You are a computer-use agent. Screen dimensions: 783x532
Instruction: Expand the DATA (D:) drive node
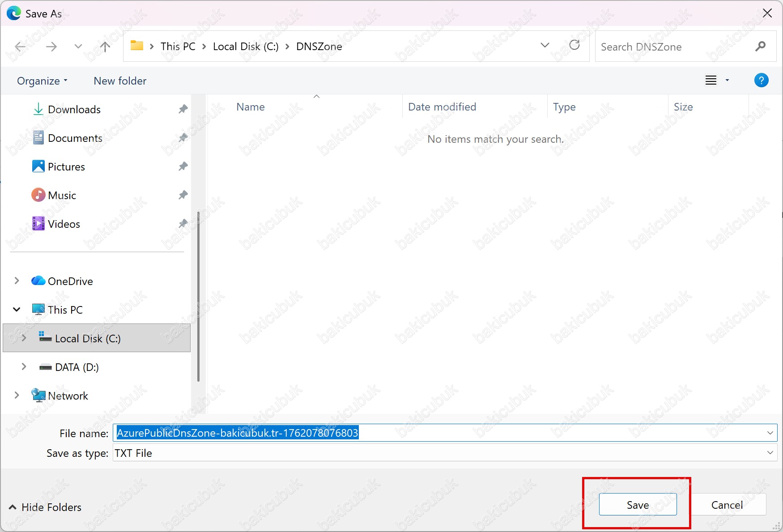pyautogui.click(x=24, y=367)
